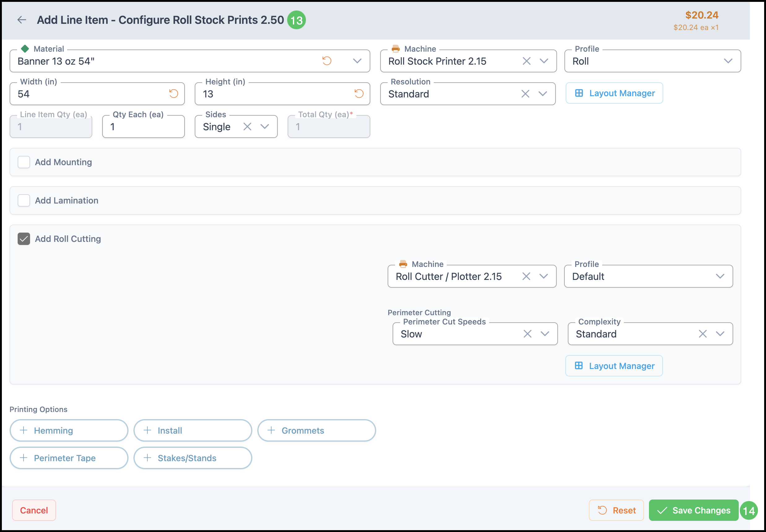Reset Height value using its undo icon
The height and width of the screenshot is (532, 766).
pos(359,94)
